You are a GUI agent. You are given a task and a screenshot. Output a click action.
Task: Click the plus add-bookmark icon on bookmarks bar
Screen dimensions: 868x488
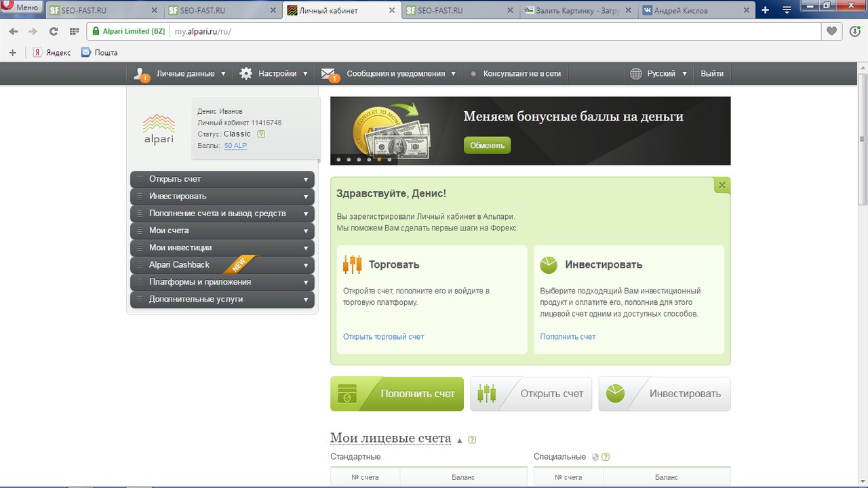[x=12, y=52]
